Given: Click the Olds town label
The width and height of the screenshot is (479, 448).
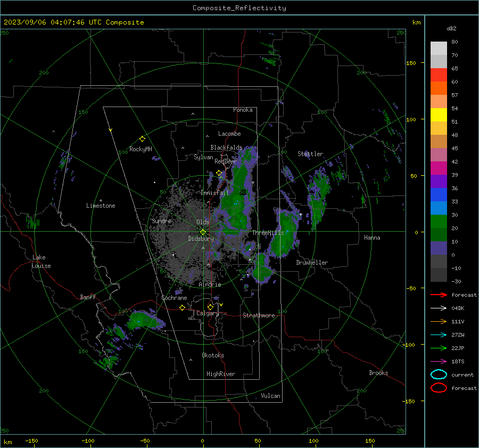Looking at the screenshot, I should coord(203,222).
